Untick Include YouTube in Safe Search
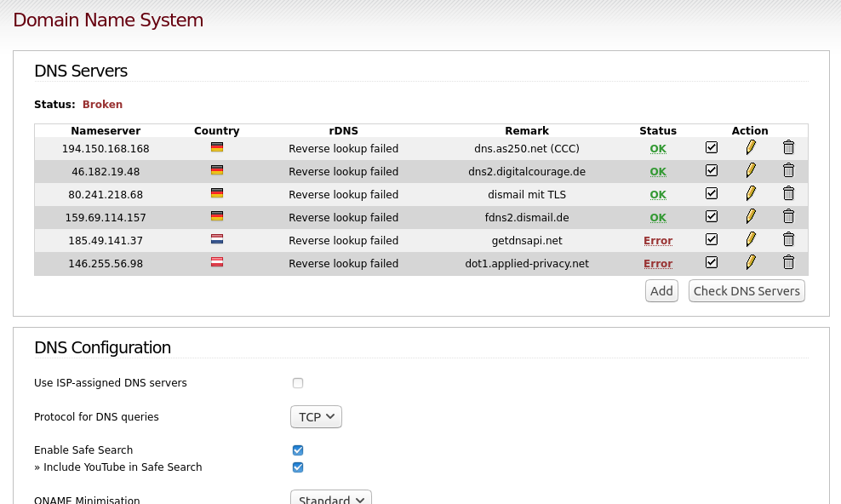 click(298, 467)
